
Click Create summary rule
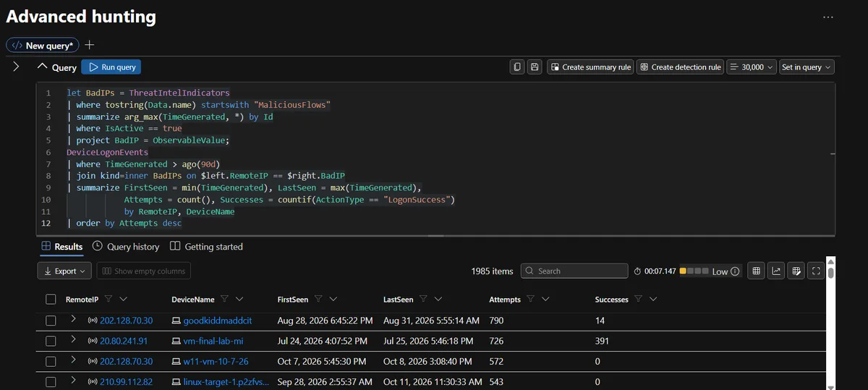(590, 67)
